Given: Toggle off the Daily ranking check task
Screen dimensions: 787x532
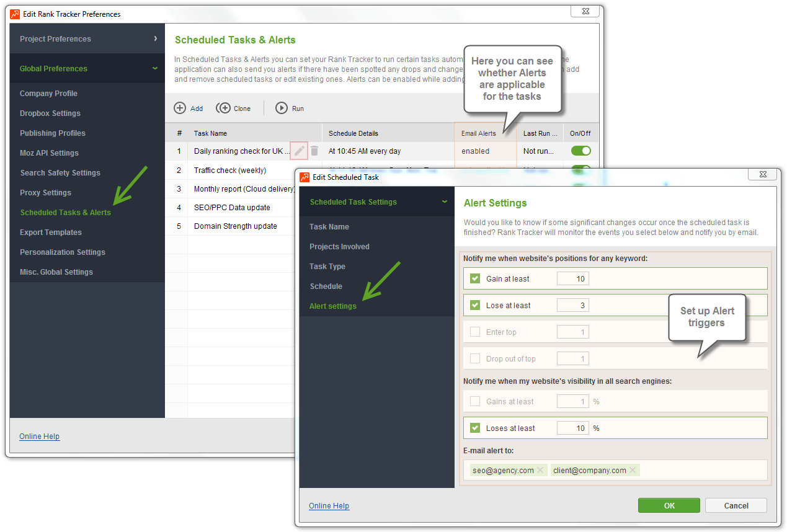Looking at the screenshot, I should [581, 151].
